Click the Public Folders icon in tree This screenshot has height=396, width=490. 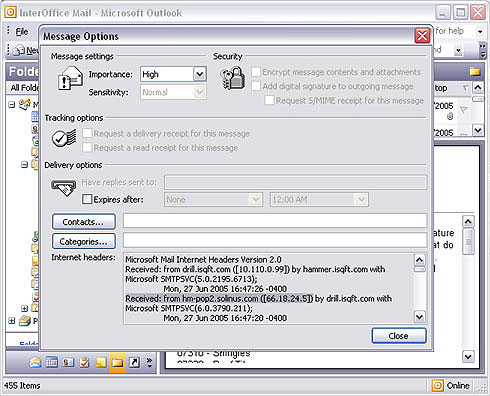click(x=25, y=321)
